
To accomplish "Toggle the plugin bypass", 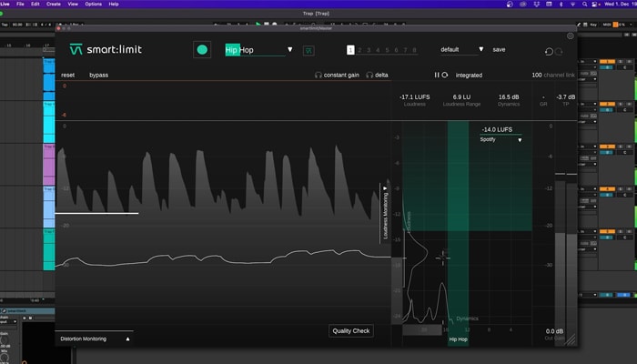I will point(98,76).
